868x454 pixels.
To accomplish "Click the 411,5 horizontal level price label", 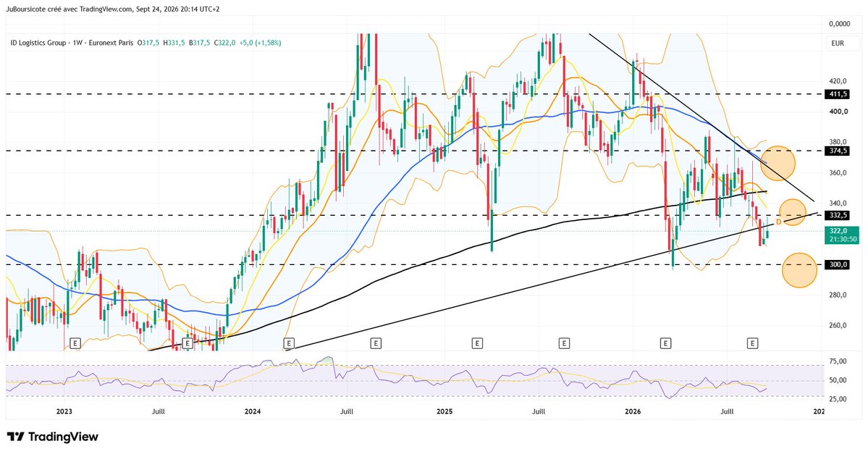I will click(838, 94).
